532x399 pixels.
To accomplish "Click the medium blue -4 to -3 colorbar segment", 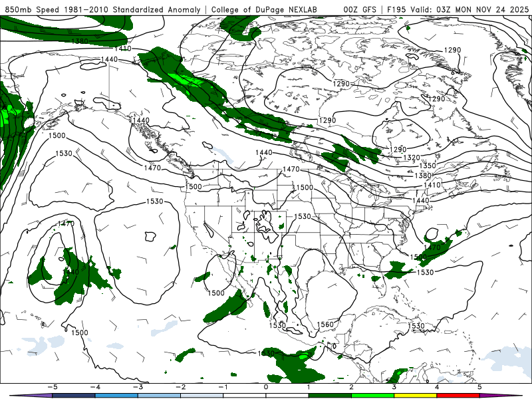I will [116, 396].
